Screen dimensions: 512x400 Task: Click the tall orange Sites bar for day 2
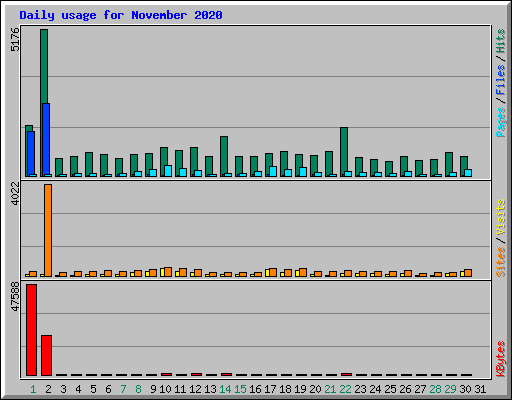coord(48,230)
